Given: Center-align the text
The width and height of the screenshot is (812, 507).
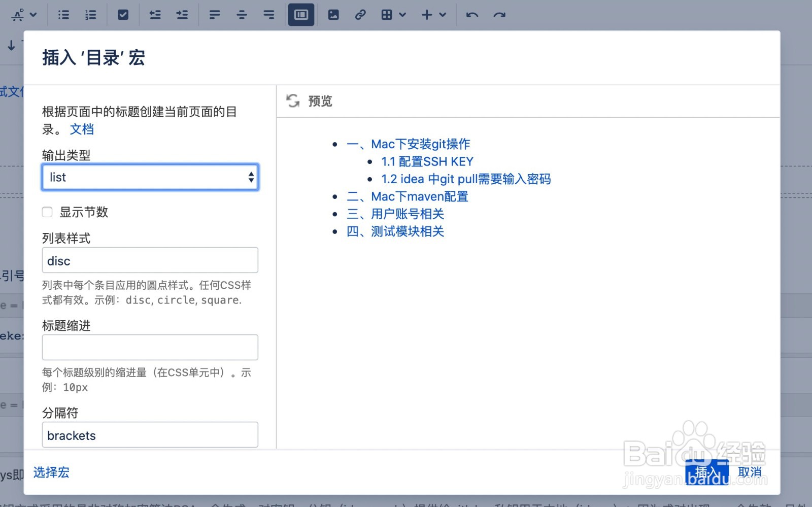Looking at the screenshot, I should 241,15.
